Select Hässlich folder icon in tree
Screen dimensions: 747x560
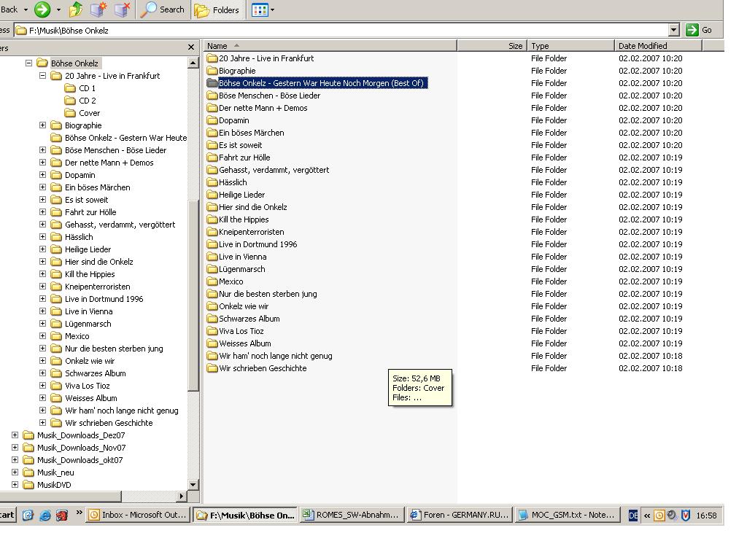click(x=56, y=237)
